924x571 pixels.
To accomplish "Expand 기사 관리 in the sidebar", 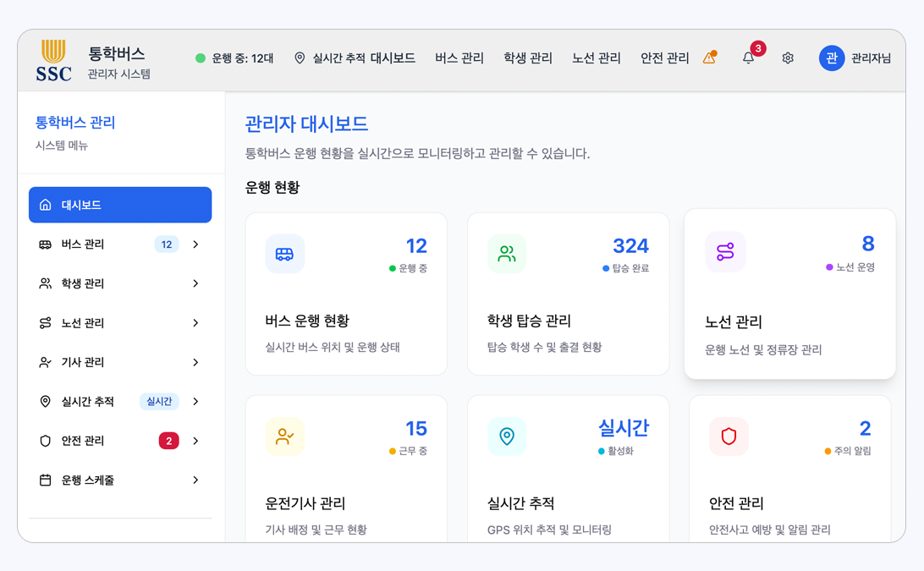I will 120,362.
